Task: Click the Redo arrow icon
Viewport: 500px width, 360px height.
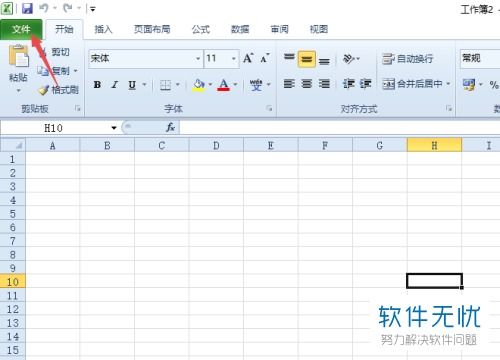Action: point(67,8)
